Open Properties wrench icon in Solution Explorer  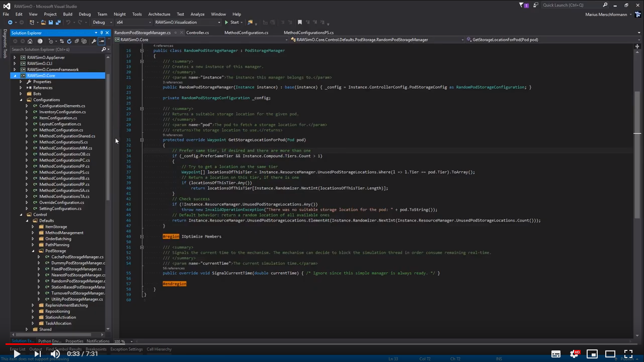pyautogui.click(x=94, y=41)
